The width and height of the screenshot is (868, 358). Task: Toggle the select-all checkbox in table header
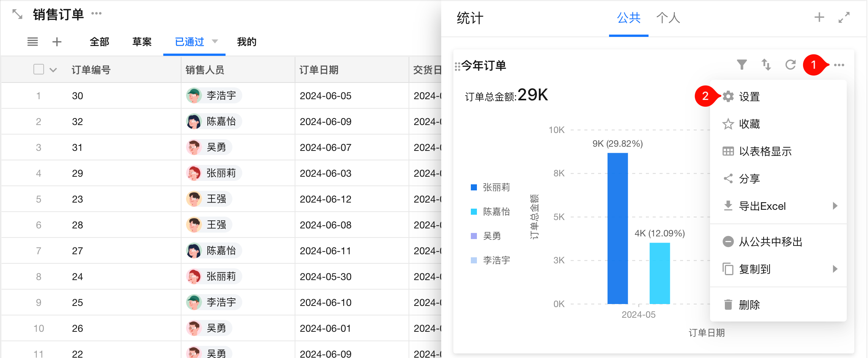(x=39, y=69)
